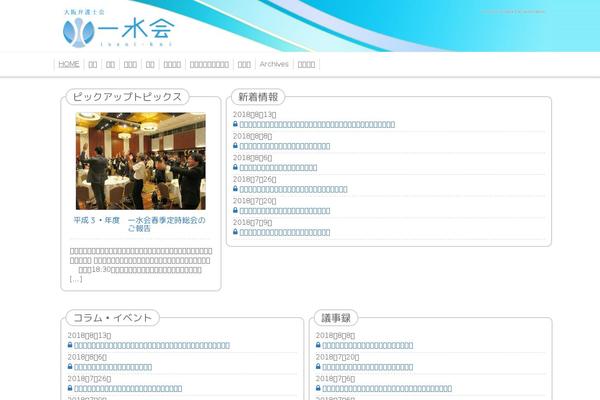Open the 2018/7/20 post link in 議事録

click(x=368, y=367)
